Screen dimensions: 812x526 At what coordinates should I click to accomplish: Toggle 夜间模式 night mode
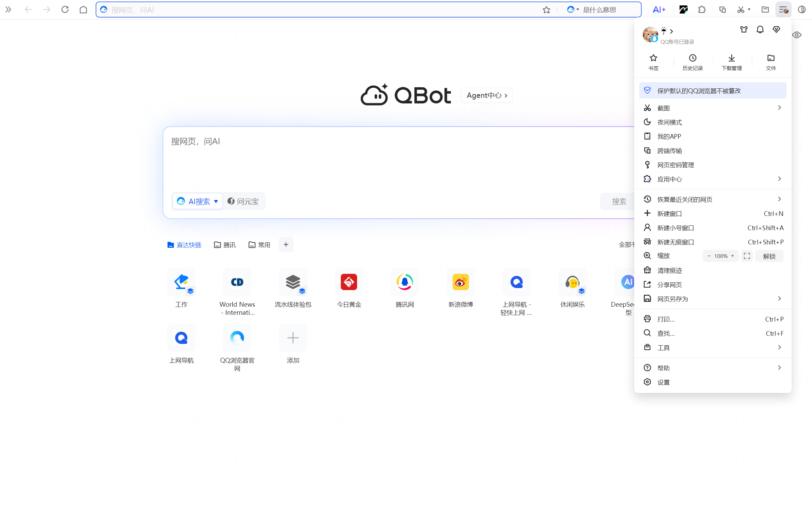(713, 122)
